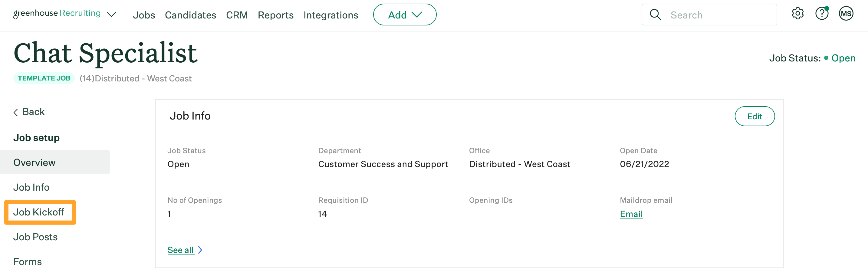This screenshot has width=868, height=279.
Task: Navigate to the Candidates section
Action: [190, 15]
